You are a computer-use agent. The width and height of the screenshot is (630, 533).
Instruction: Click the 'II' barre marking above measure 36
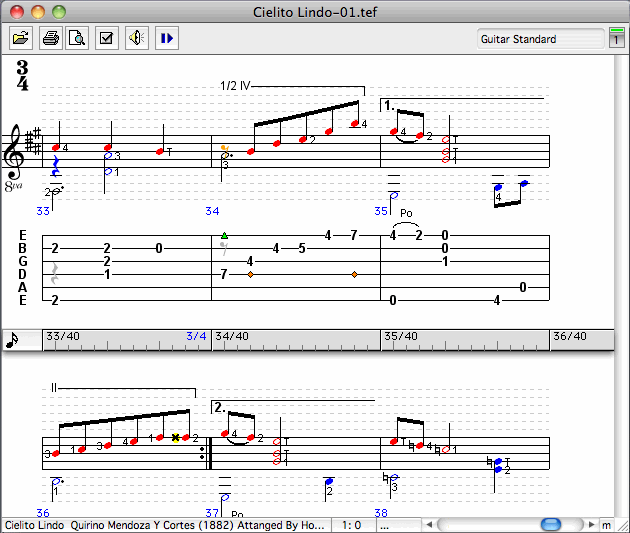coord(54,388)
